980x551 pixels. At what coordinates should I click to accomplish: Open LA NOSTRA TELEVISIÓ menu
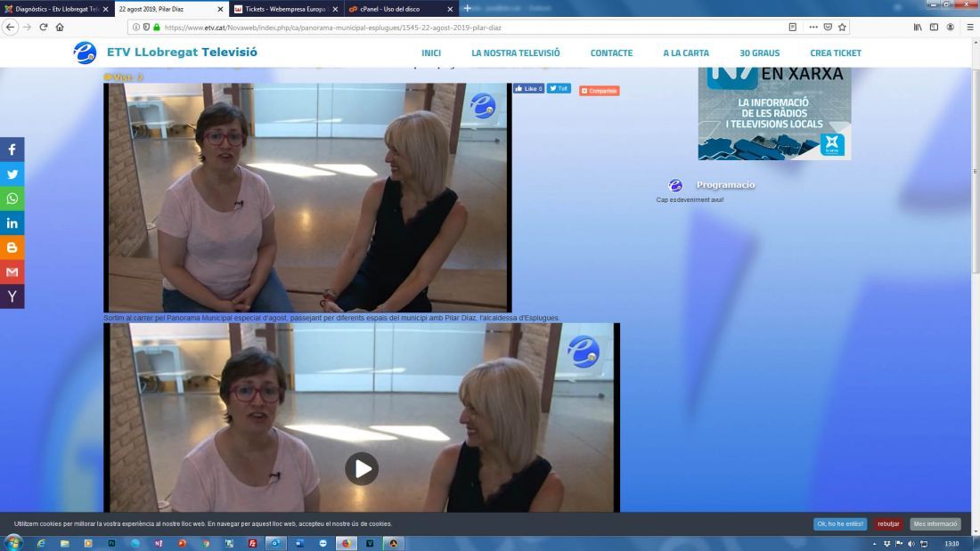(x=516, y=53)
